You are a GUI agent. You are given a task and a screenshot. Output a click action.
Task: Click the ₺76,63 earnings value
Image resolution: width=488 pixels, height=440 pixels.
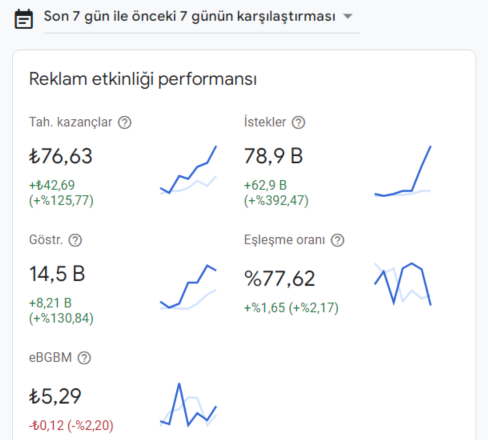(x=61, y=156)
